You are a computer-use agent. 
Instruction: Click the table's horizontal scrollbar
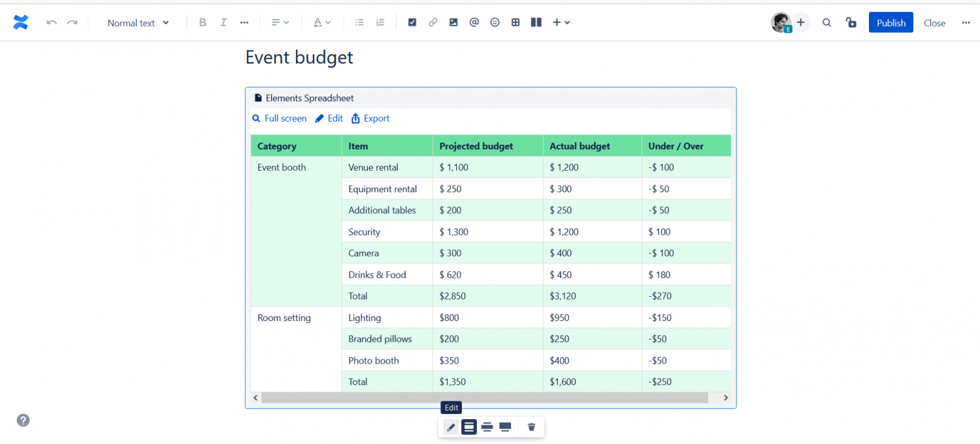point(484,398)
